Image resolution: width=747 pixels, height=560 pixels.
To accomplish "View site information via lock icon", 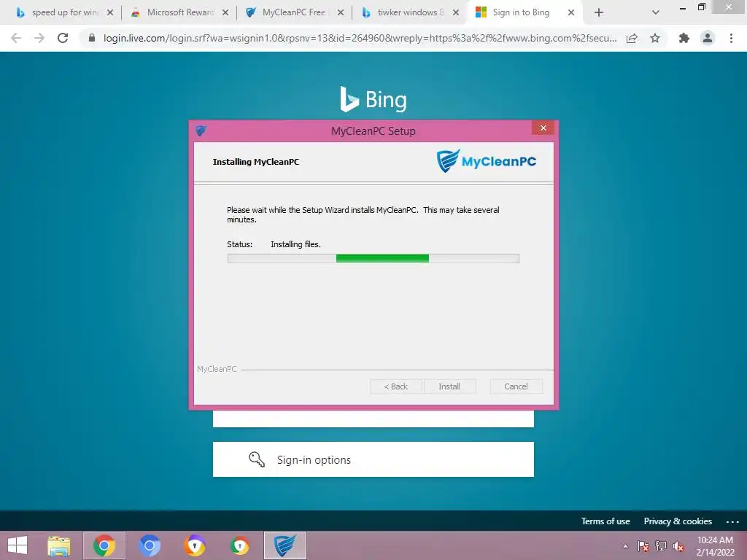I will (x=92, y=38).
